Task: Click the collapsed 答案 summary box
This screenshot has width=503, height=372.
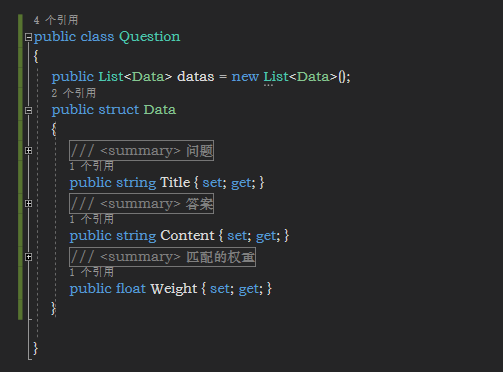Action: [141, 203]
